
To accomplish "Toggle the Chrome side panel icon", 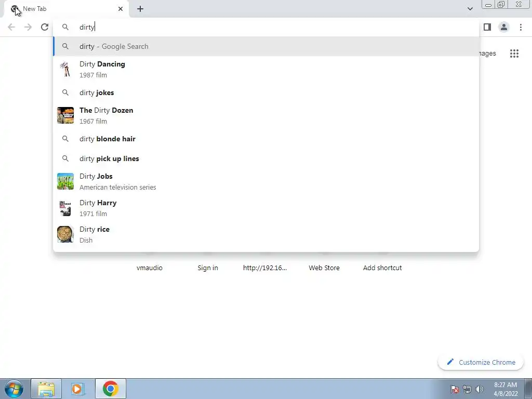I will point(487,27).
